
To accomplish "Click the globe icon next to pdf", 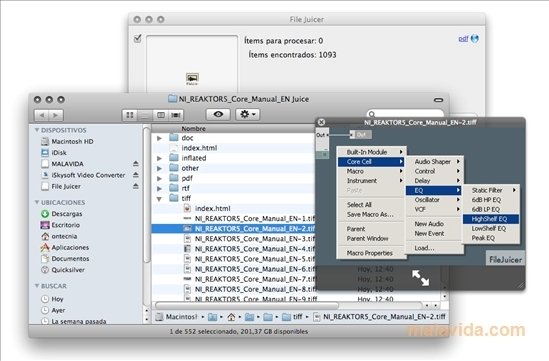I will coord(474,39).
